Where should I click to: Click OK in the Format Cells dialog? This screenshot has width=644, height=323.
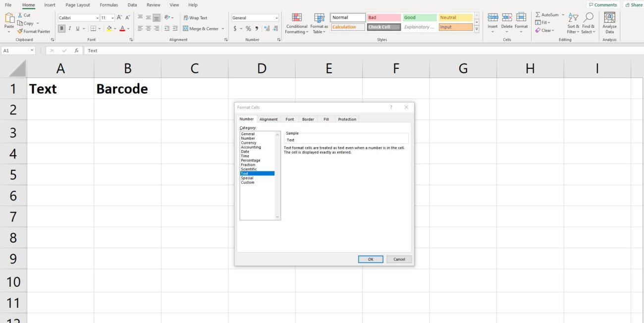pyautogui.click(x=370, y=259)
